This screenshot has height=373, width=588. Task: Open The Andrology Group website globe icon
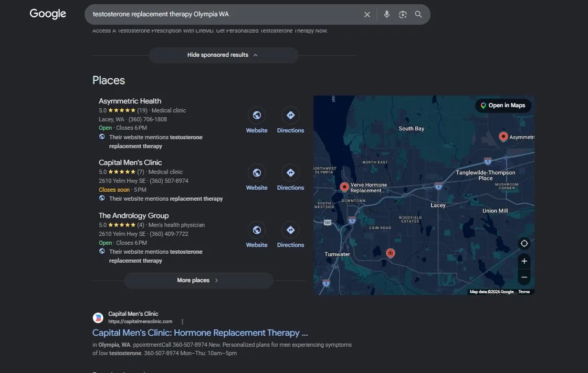click(257, 230)
